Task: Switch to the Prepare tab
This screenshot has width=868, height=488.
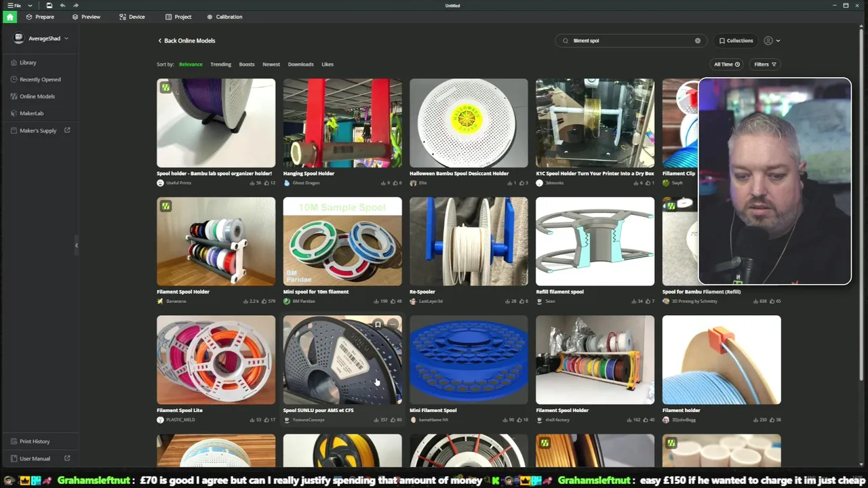Action: (40, 17)
